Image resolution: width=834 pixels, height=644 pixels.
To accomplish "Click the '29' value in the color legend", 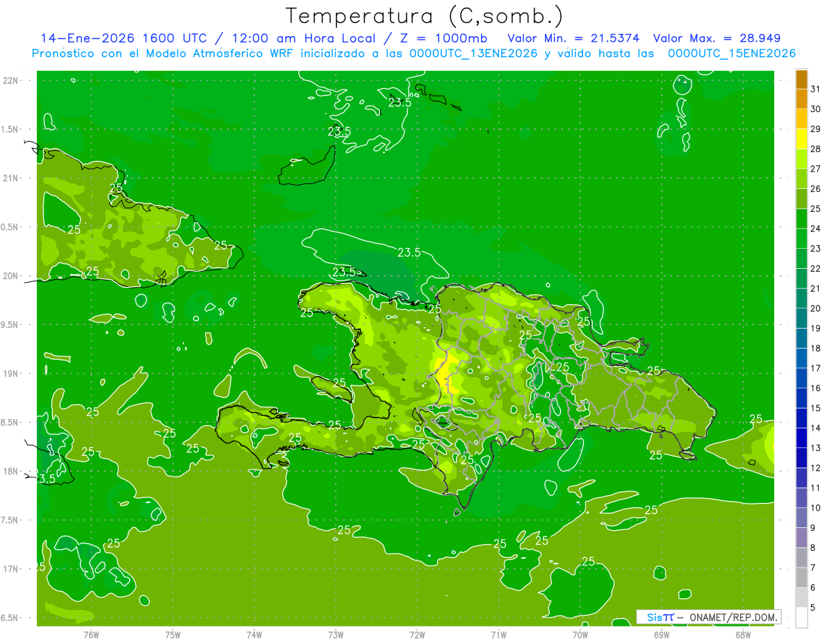I will tap(816, 129).
